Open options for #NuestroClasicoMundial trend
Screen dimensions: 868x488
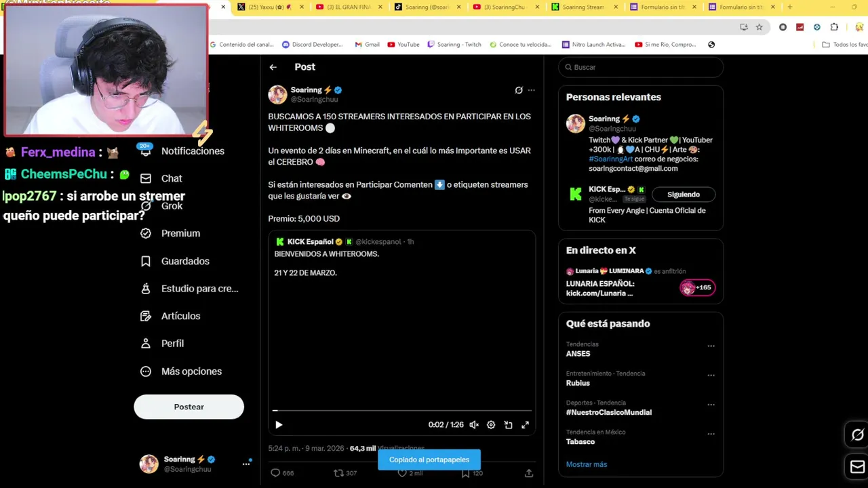pyautogui.click(x=711, y=405)
